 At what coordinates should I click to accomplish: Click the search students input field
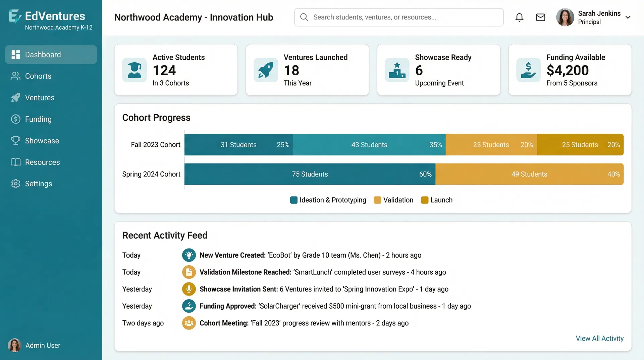pos(386,17)
